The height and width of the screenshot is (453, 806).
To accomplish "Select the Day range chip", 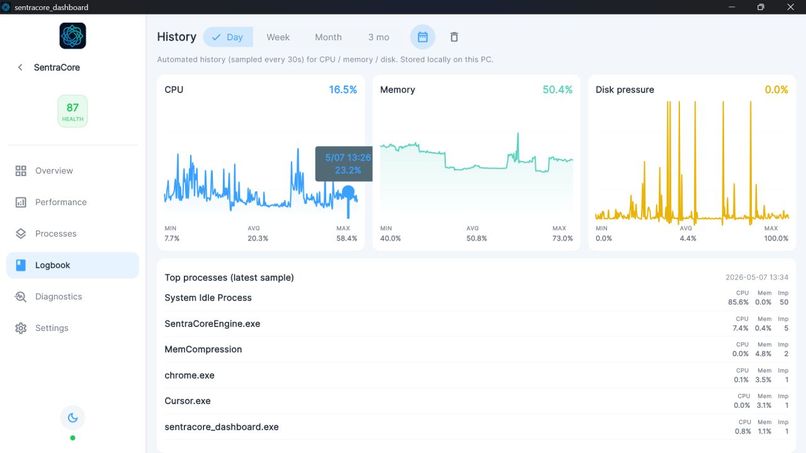I will [x=228, y=37].
